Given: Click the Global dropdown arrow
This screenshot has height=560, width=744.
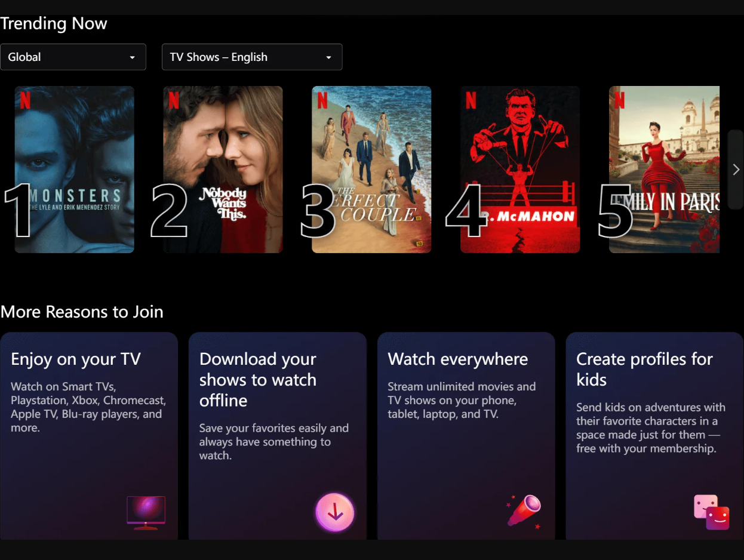Looking at the screenshot, I should tap(132, 57).
